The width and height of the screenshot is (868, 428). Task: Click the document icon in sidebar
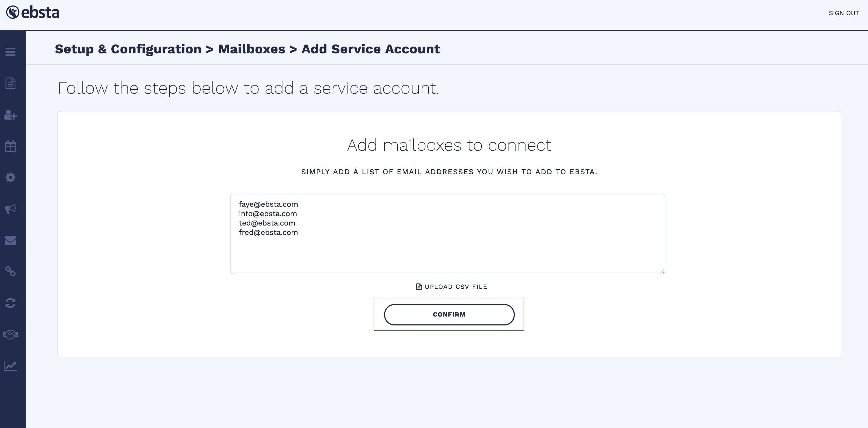10,83
